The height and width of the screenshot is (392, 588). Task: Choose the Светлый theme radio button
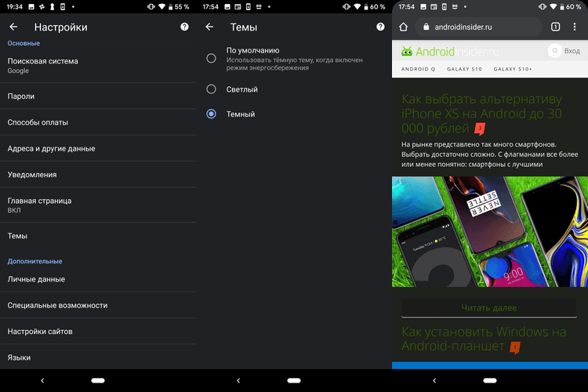tap(212, 89)
